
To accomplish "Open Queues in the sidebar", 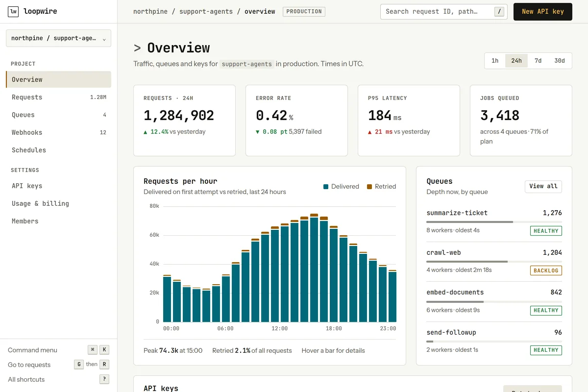I will 58,115.
